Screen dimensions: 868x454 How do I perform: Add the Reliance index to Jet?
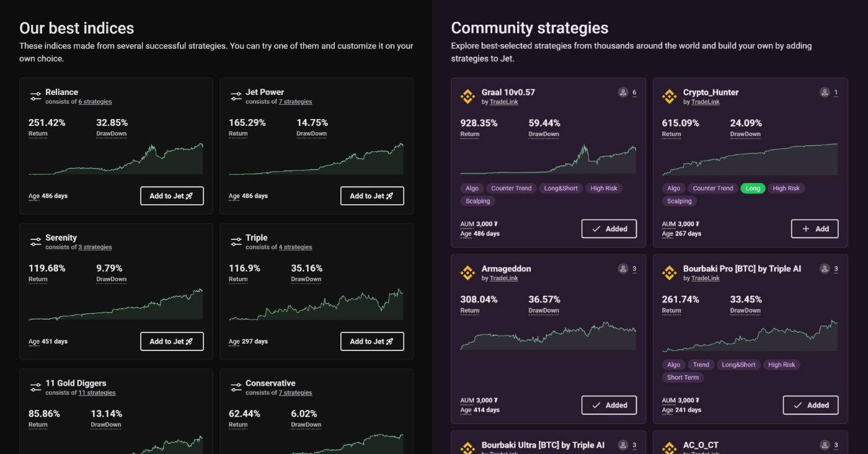click(x=172, y=196)
